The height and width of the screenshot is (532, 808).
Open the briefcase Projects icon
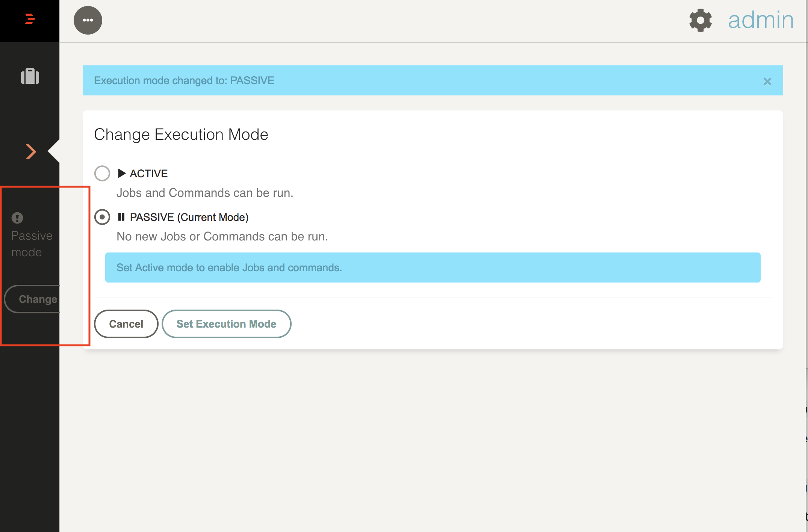click(30, 76)
